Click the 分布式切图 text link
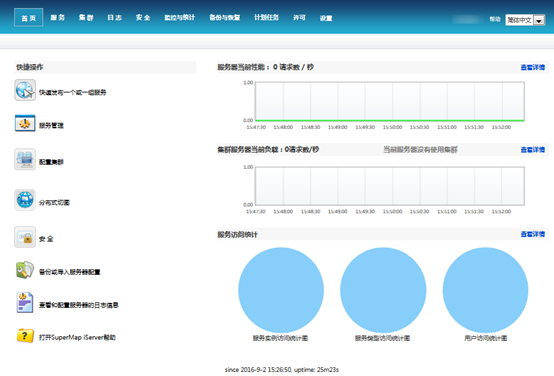This screenshot has height=376, width=554. coord(54,202)
